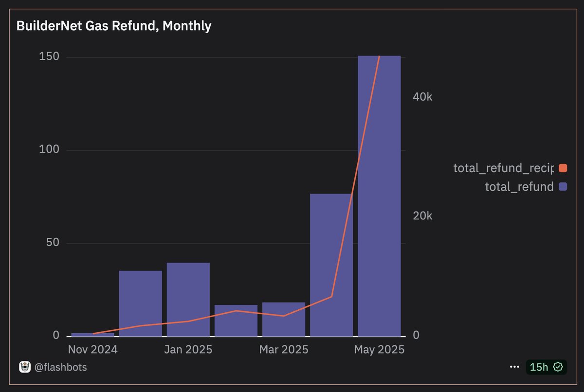The height and width of the screenshot is (392, 584).
Task: Click the small Nov 2024 bar
Action: pos(92,333)
